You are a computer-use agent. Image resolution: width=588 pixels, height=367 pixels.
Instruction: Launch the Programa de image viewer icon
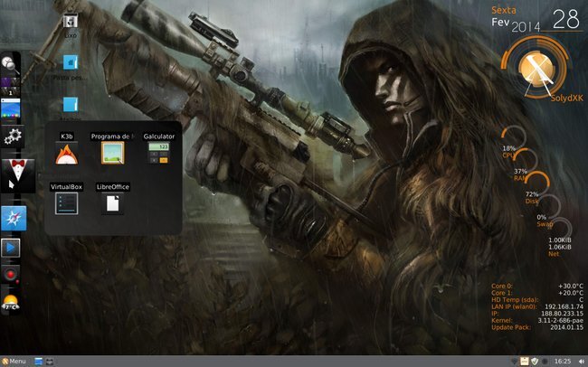point(112,153)
